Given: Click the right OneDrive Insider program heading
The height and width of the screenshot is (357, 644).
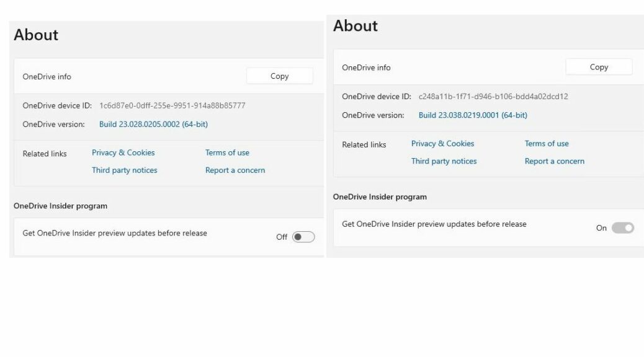Looking at the screenshot, I should pos(380,197).
